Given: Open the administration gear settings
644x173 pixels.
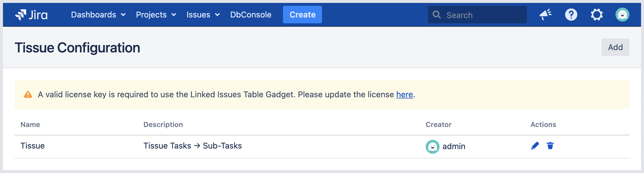Looking at the screenshot, I should pos(597,15).
